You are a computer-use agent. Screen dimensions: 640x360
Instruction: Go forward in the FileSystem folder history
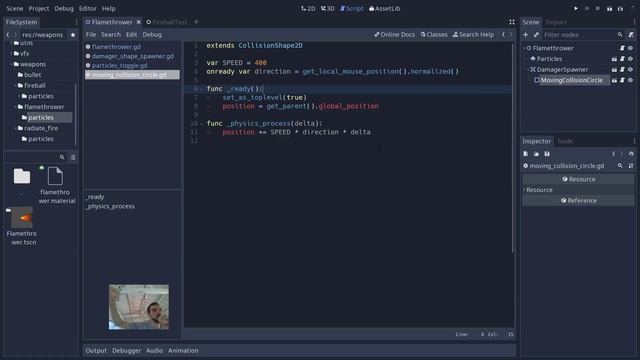tap(16, 35)
